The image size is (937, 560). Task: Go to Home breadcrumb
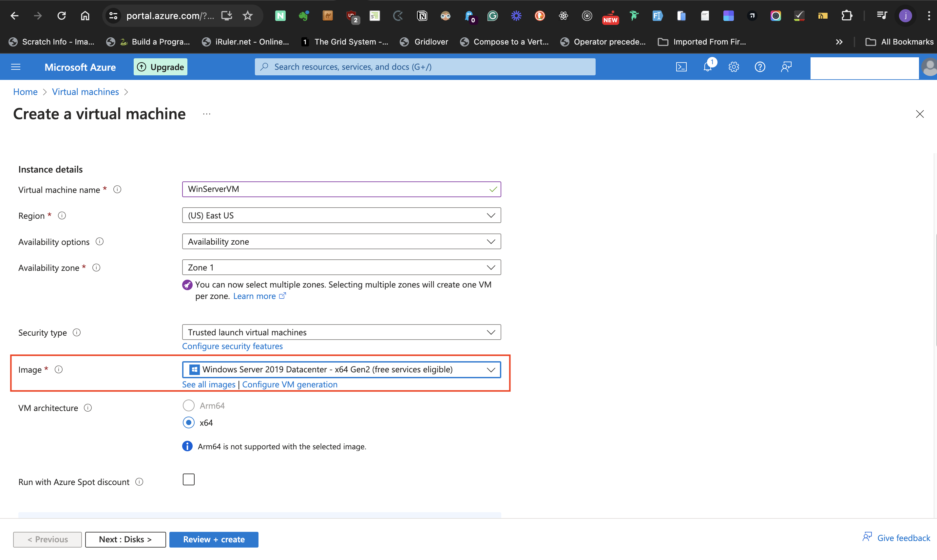click(x=25, y=92)
